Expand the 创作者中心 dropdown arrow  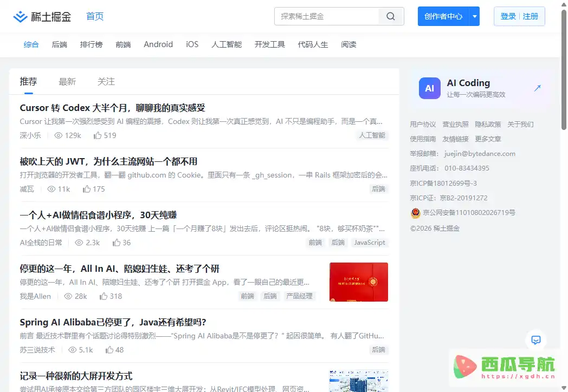475,16
